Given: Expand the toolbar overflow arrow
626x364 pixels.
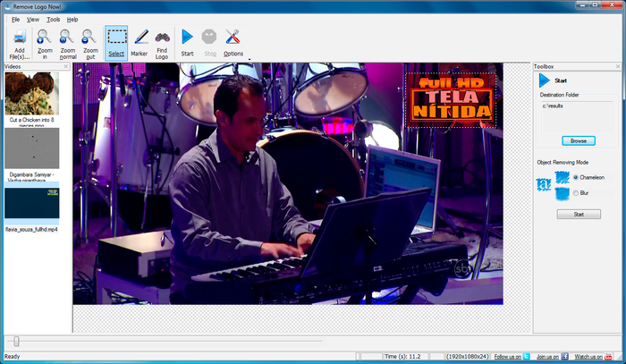Looking at the screenshot, I should click(x=250, y=59).
